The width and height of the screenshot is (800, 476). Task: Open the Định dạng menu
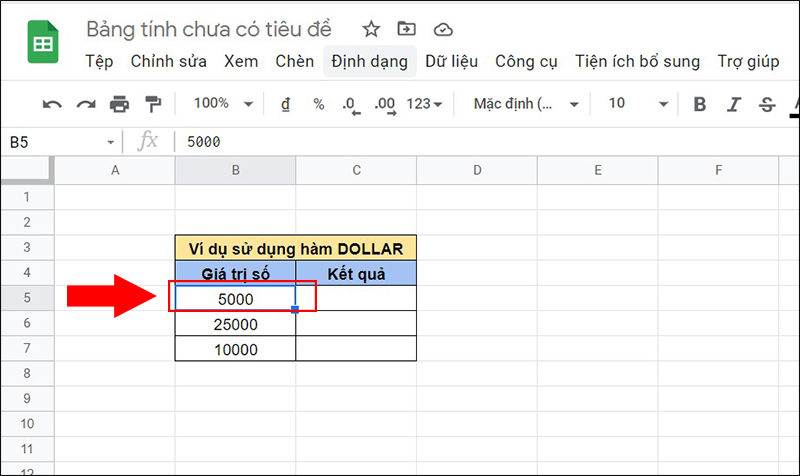point(369,61)
